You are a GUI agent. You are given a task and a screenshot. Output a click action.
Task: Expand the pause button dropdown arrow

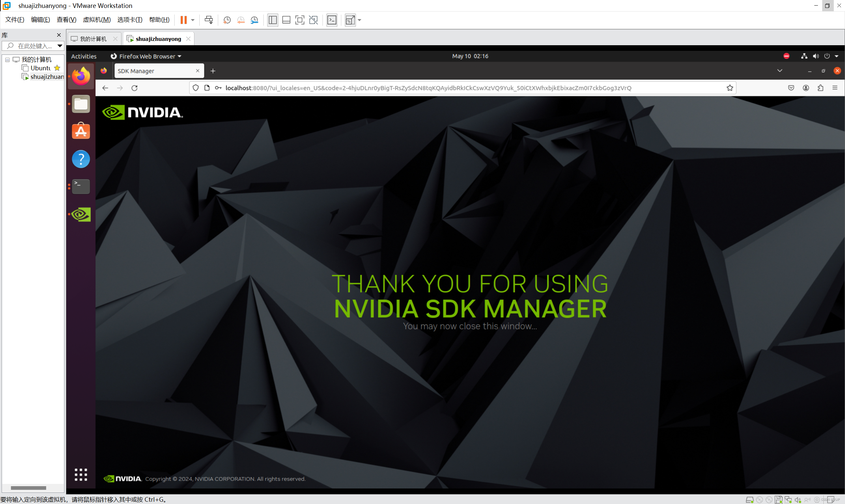pyautogui.click(x=192, y=20)
